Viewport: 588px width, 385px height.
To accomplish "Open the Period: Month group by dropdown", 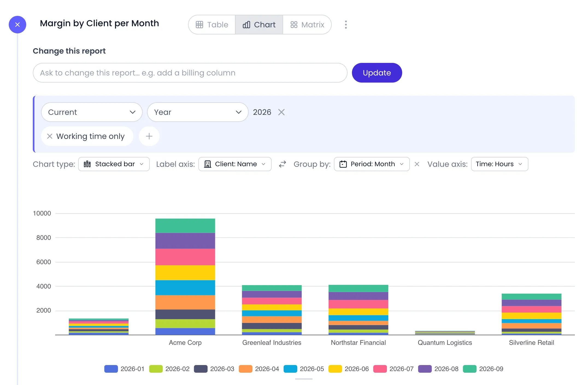I will pos(372,164).
